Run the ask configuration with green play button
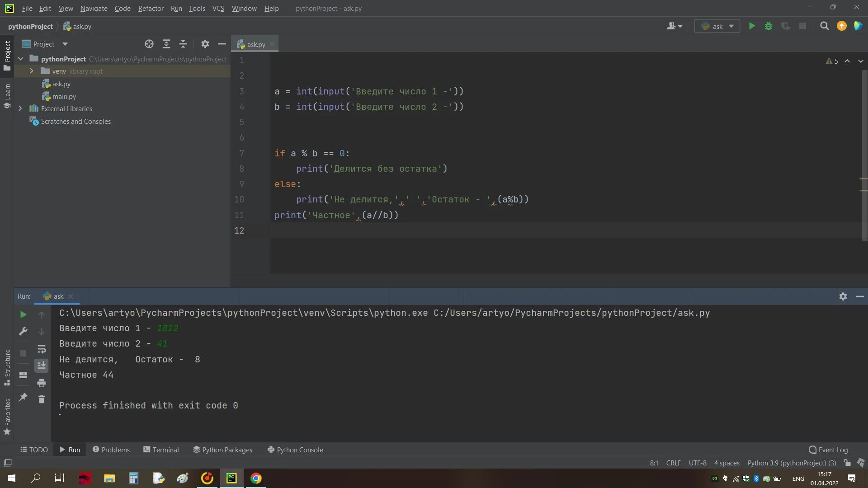Screen dimensions: 868x488 point(752,26)
